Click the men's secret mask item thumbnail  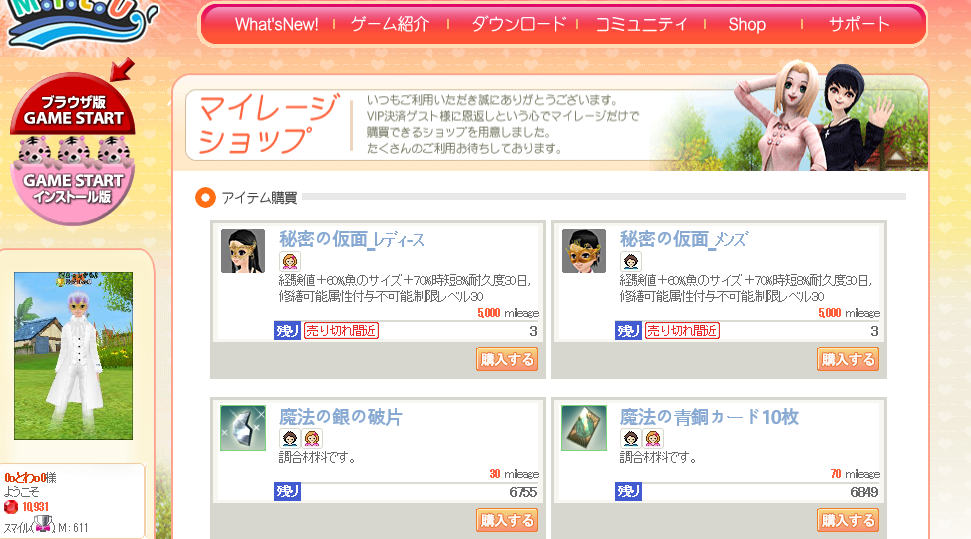pyautogui.click(x=583, y=251)
